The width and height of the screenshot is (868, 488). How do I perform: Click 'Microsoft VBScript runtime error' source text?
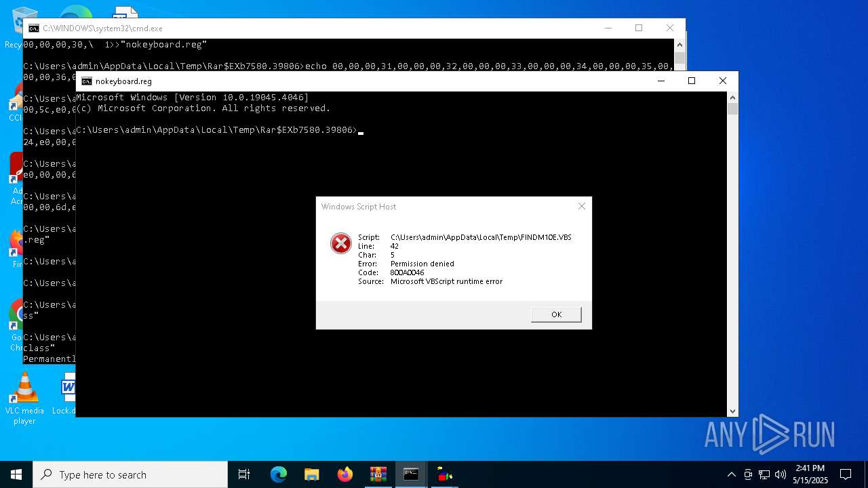tap(446, 281)
